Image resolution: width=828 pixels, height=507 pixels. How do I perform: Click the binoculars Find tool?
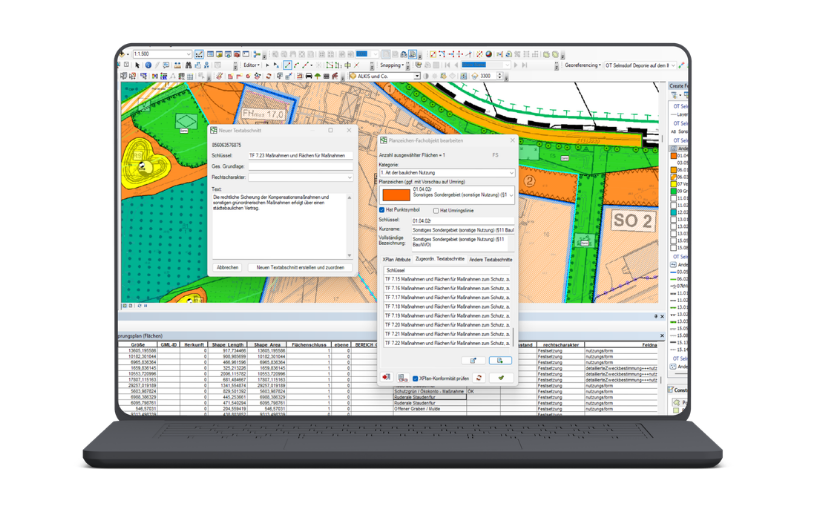[x=188, y=65]
